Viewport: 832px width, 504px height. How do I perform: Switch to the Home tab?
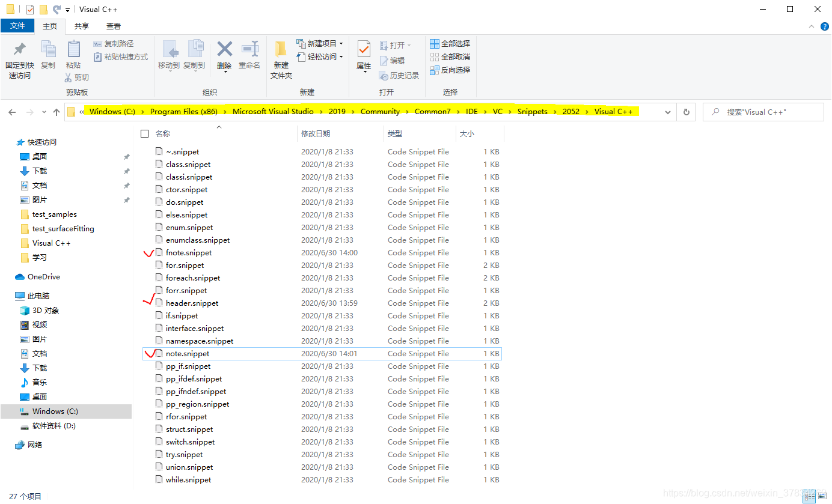[x=50, y=26]
